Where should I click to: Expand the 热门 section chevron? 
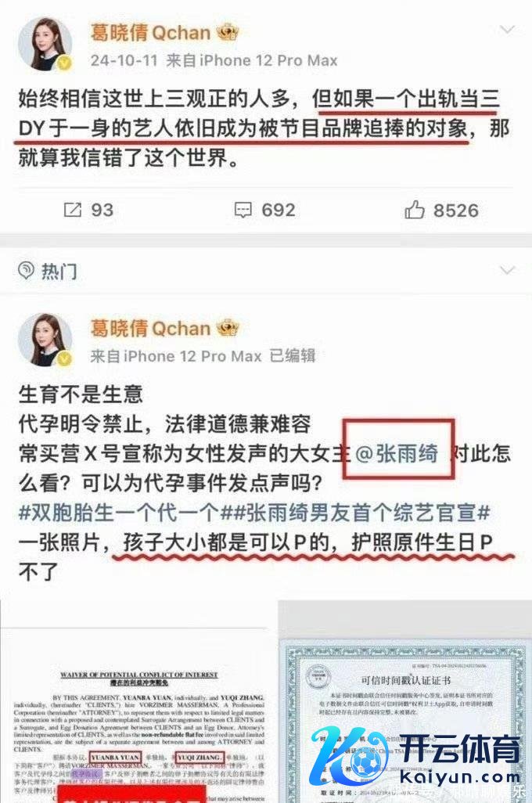(x=506, y=270)
